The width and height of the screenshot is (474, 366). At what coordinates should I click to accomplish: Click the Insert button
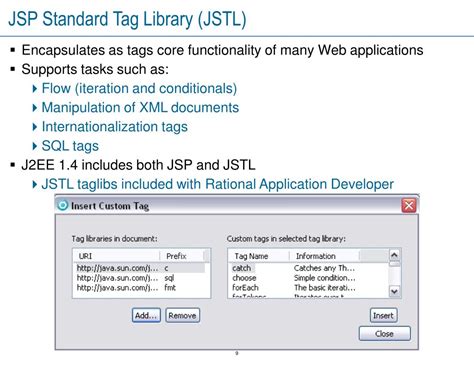coord(383,315)
